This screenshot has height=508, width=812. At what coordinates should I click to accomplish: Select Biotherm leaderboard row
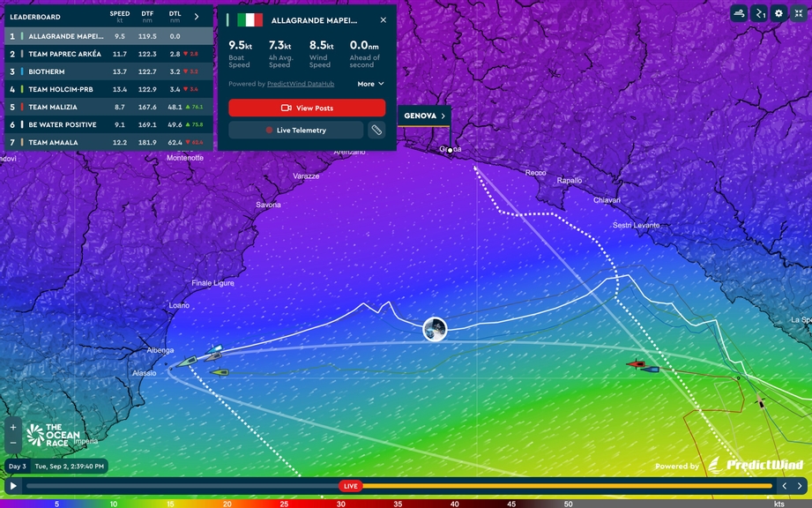pos(108,71)
